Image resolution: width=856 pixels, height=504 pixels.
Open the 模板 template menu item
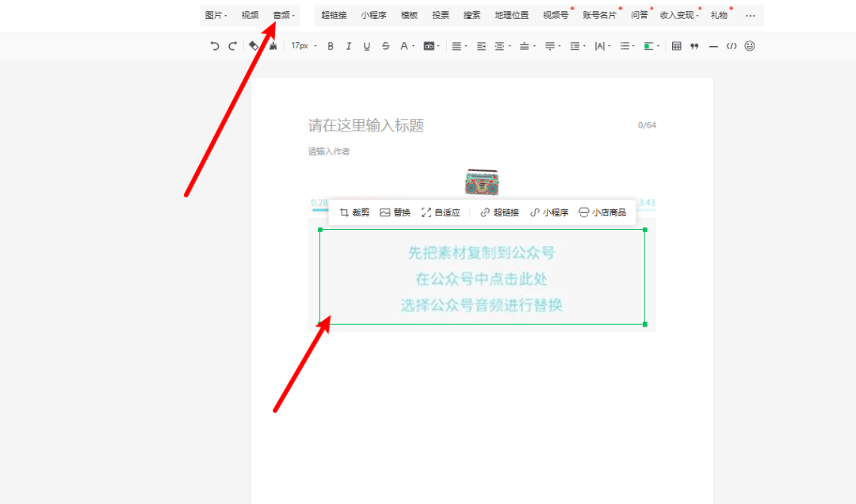pos(409,15)
